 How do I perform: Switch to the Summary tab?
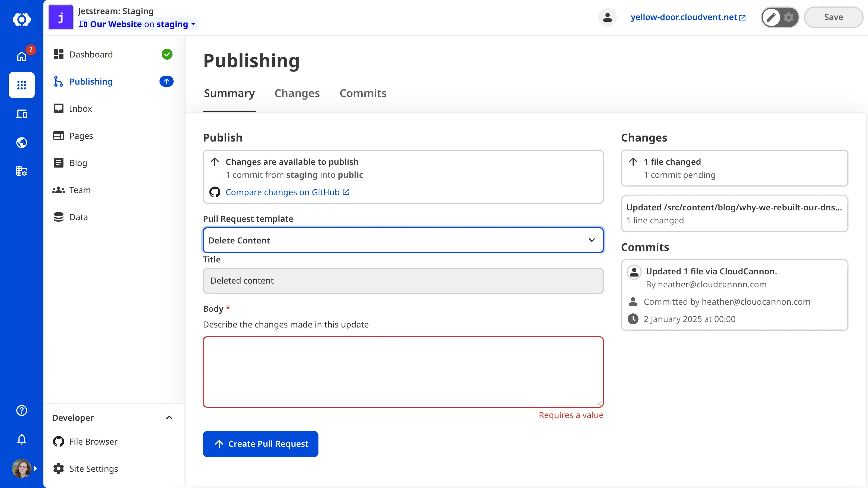pos(229,93)
